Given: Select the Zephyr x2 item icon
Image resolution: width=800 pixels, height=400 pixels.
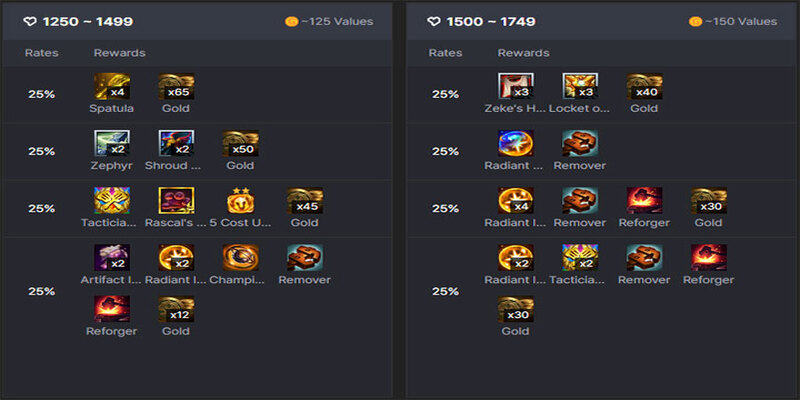Looking at the screenshot, I should pyautogui.click(x=112, y=143).
